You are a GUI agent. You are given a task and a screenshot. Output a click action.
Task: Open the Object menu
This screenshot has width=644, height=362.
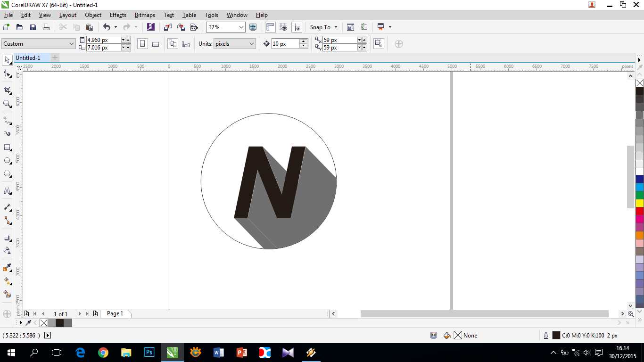(93, 15)
